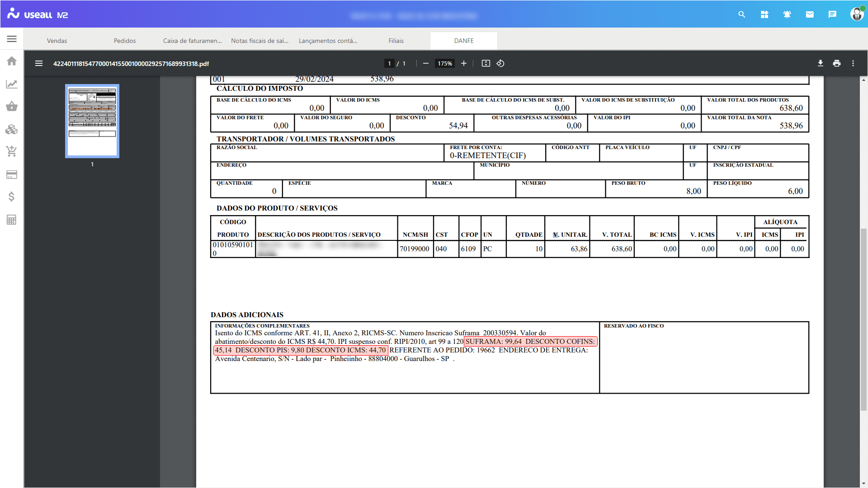The image size is (868, 488).
Task: Open the stock cubes icon in sidebar
Action: [x=12, y=129]
